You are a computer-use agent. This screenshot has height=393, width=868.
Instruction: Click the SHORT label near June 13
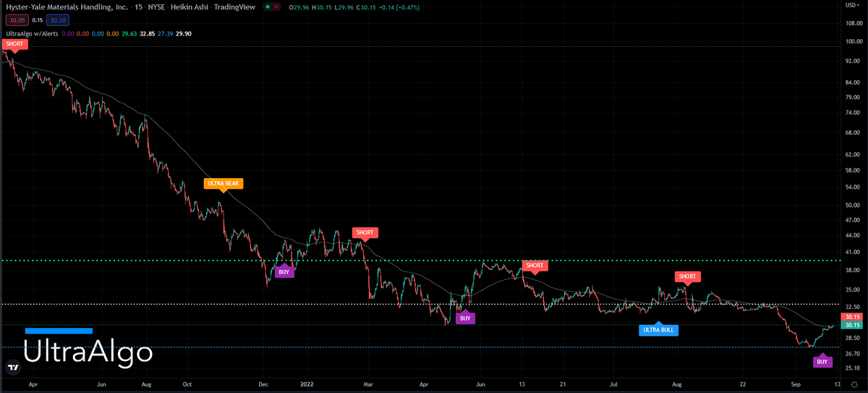535,265
